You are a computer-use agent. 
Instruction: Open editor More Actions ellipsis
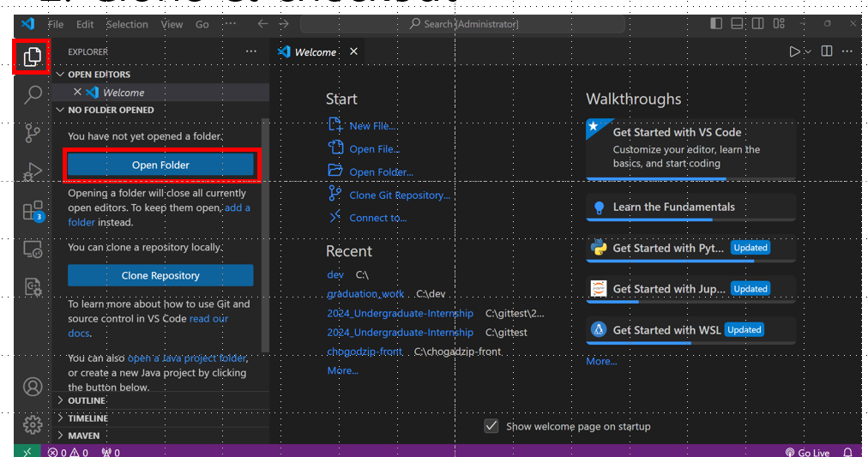[847, 51]
